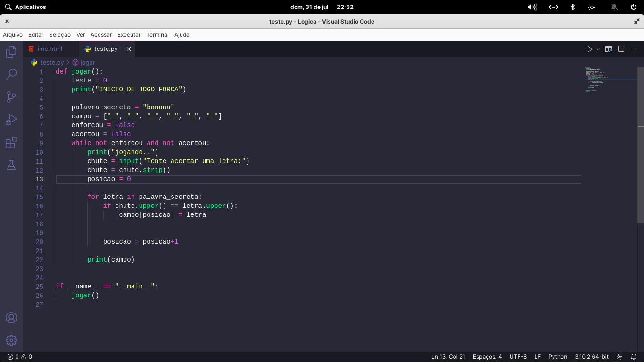Change line ending via LF item

pos(537,357)
